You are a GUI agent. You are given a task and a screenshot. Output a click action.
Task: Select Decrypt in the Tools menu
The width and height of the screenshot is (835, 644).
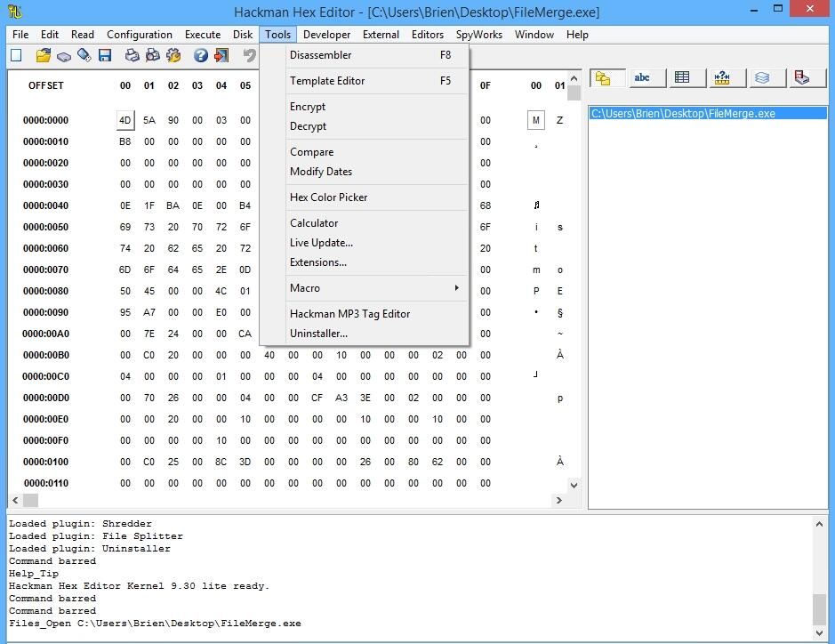click(x=365, y=126)
